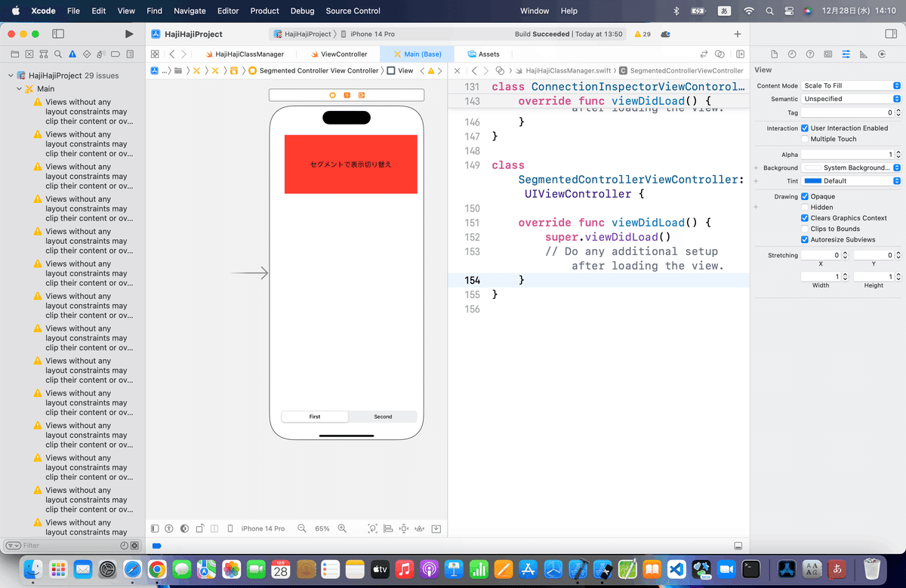Open the Find navigator magnifier icon
Viewport: 906px width, 588px height.
57,54
